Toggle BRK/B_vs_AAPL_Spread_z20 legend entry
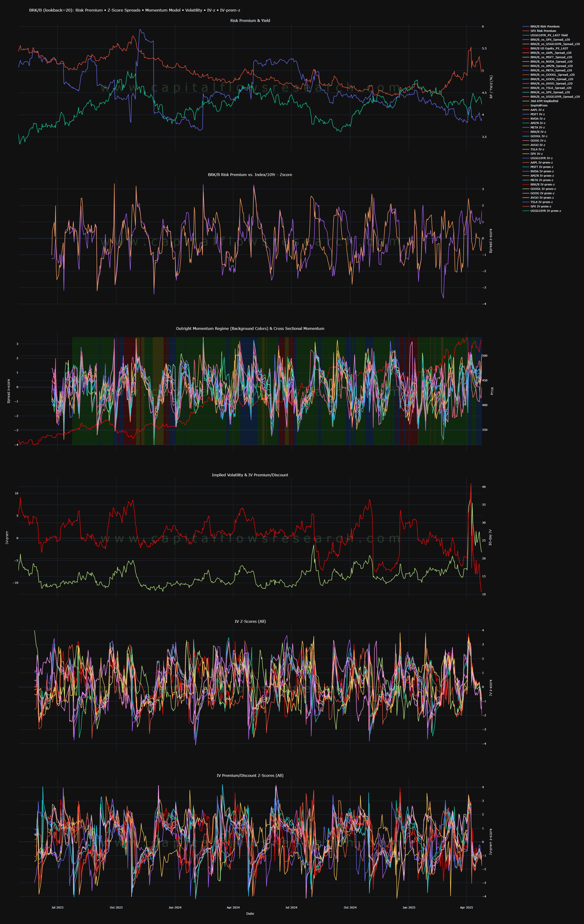584x924 pixels. pyautogui.click(x=547, y=53)
